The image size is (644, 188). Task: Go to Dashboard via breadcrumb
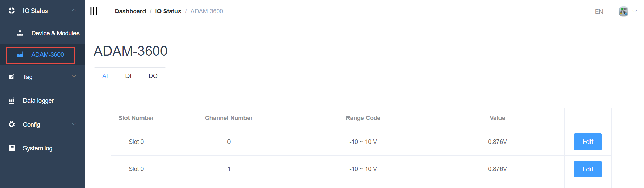pyautogui.click(x=130, y=11)
